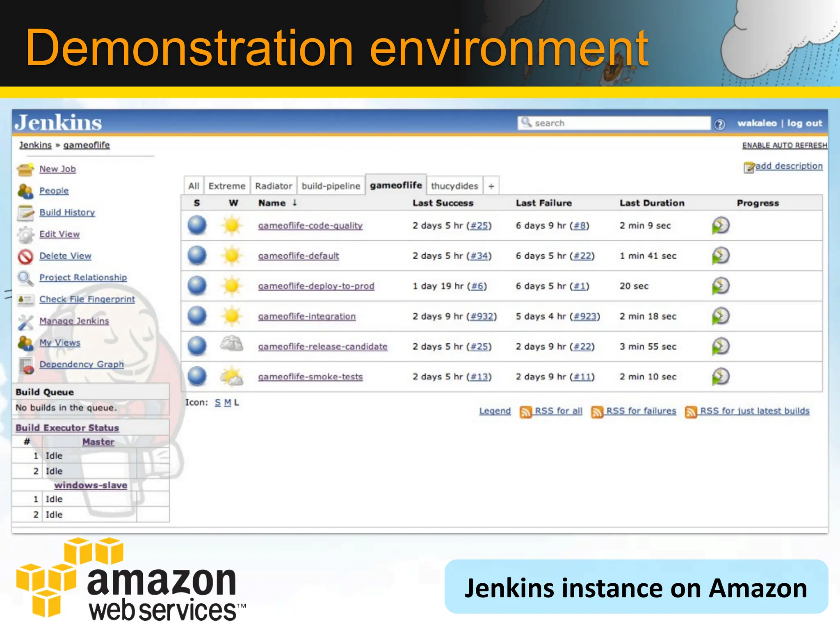Switch to the Radiator tab

coord(274,186)
